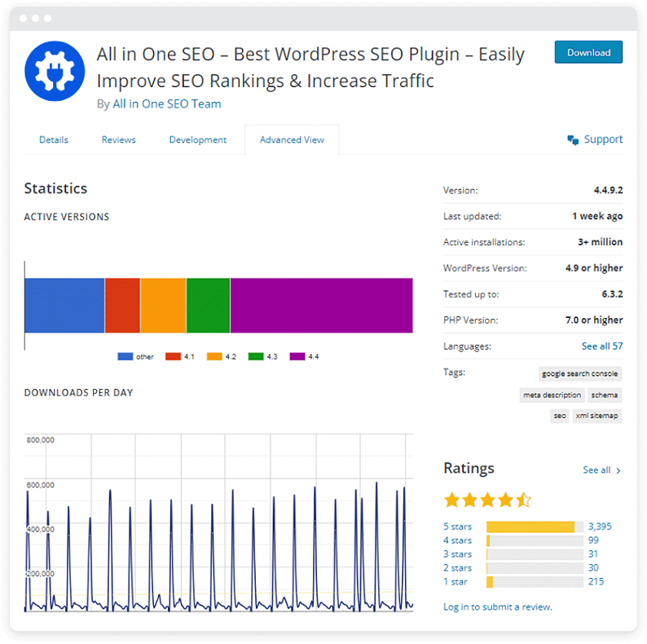Click the Download button
This screenshot has width=647, height=644.
(588, 52)
